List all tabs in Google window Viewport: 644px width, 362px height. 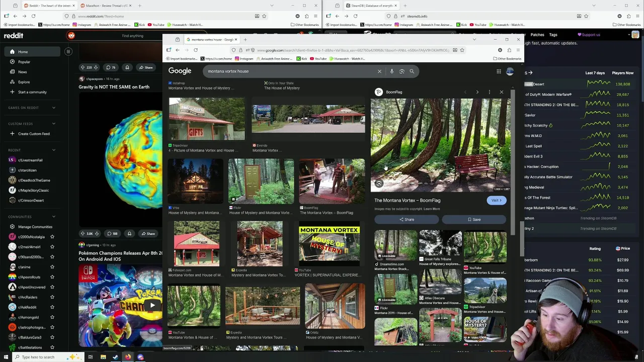coord(474,39)
